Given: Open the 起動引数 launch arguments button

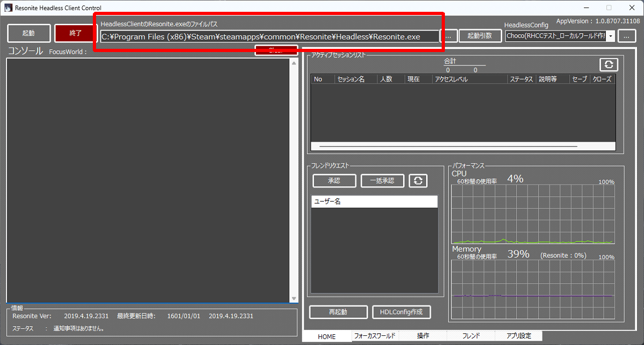Looking at the screenshot, I should [480, 36].
